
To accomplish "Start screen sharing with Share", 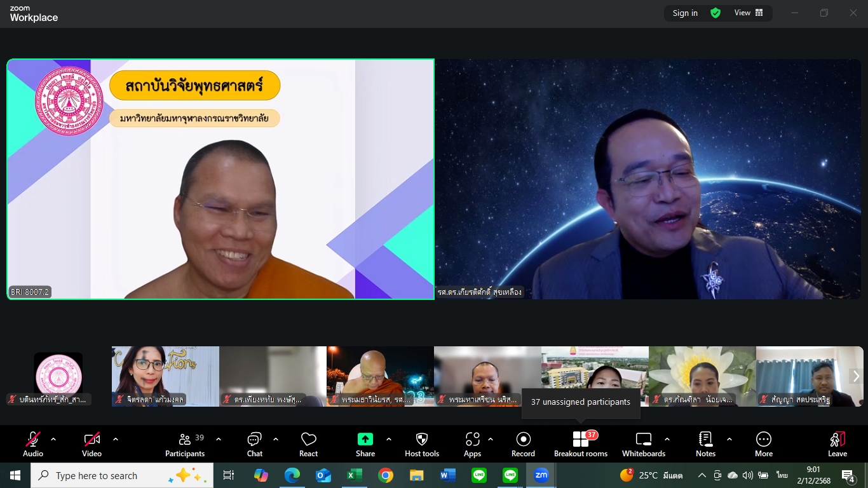I will [x=365, y=444].
